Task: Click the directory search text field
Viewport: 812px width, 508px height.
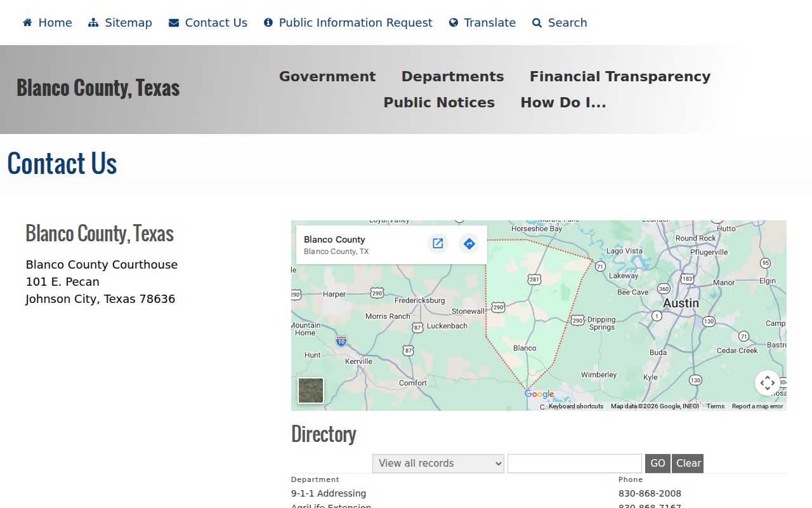Action: pos(575,464)
